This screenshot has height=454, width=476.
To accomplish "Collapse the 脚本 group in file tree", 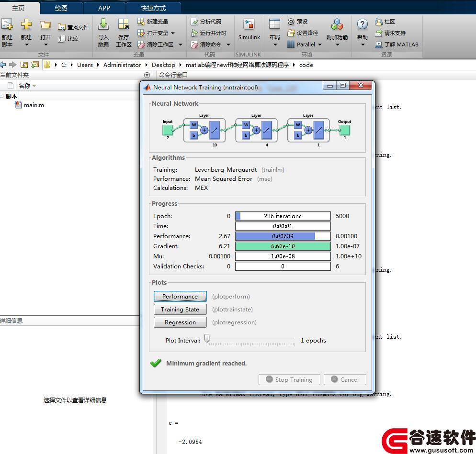I will [1, 96].
